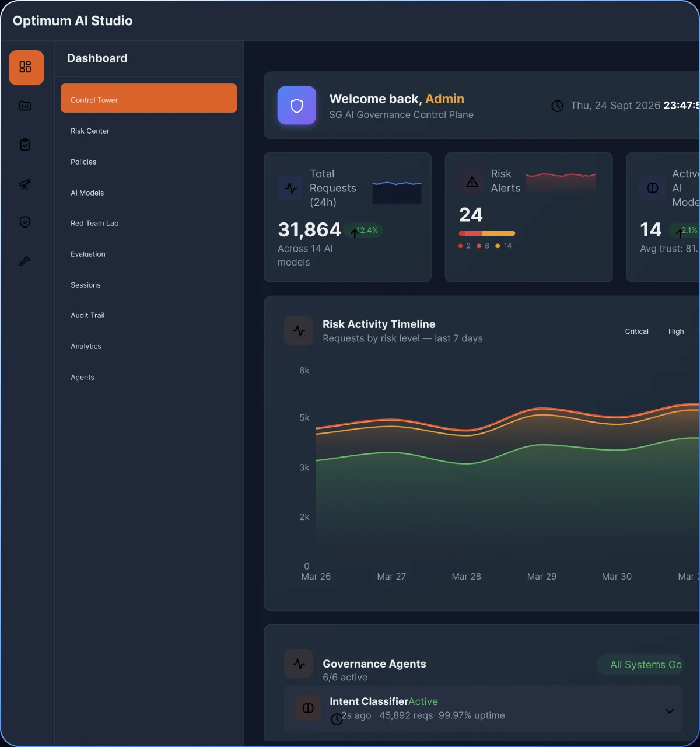Click the 45,892 reqs value
This screenshot has height=747, width=700.
[406, 715]
